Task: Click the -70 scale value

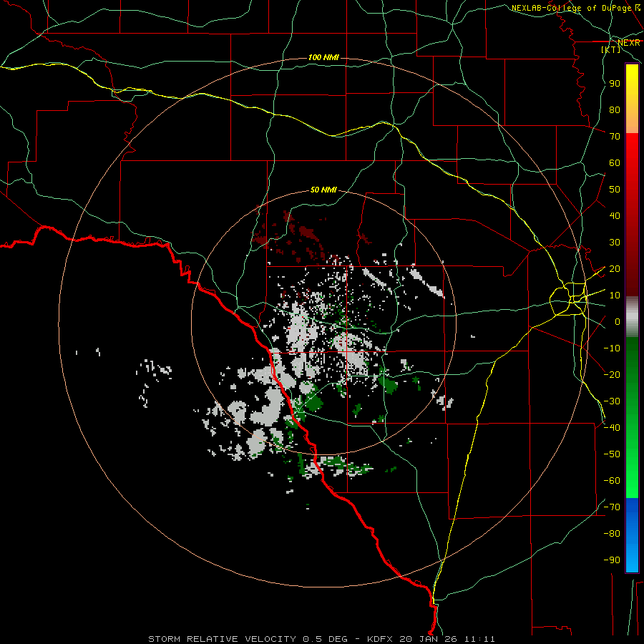Action: (x=612, y=507)
